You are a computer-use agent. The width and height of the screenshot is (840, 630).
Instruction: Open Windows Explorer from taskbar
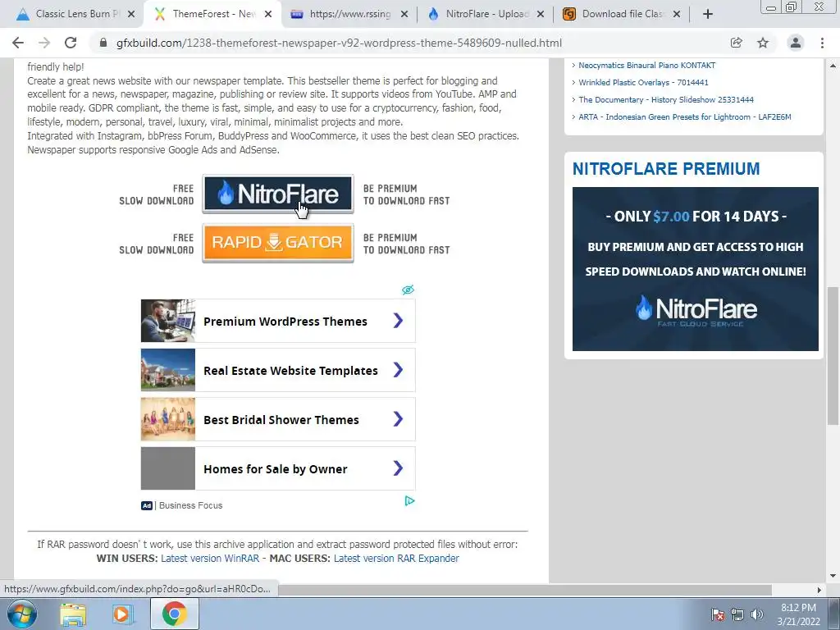pyautogui.click(x=73, y=614)
